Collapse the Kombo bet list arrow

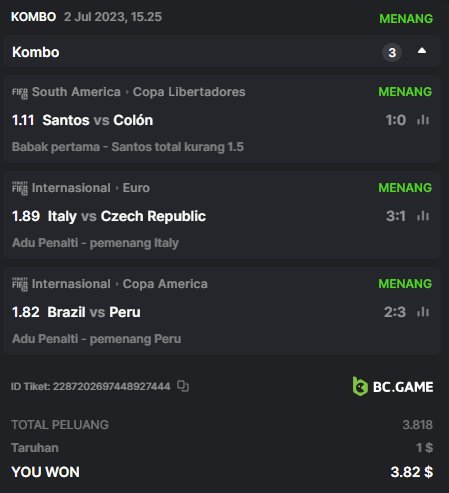pos(422,51)
